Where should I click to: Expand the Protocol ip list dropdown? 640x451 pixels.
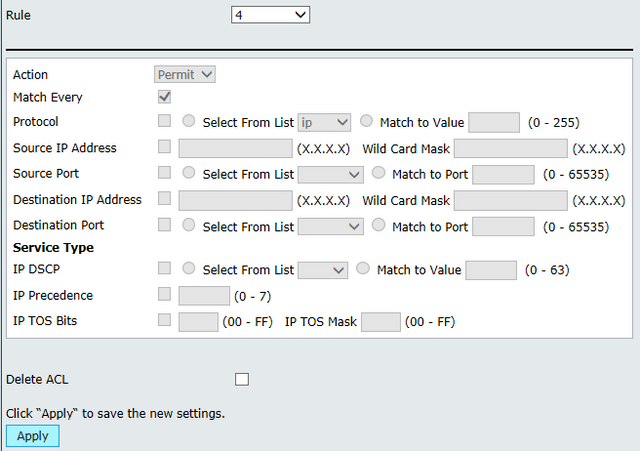click(324, 122)
